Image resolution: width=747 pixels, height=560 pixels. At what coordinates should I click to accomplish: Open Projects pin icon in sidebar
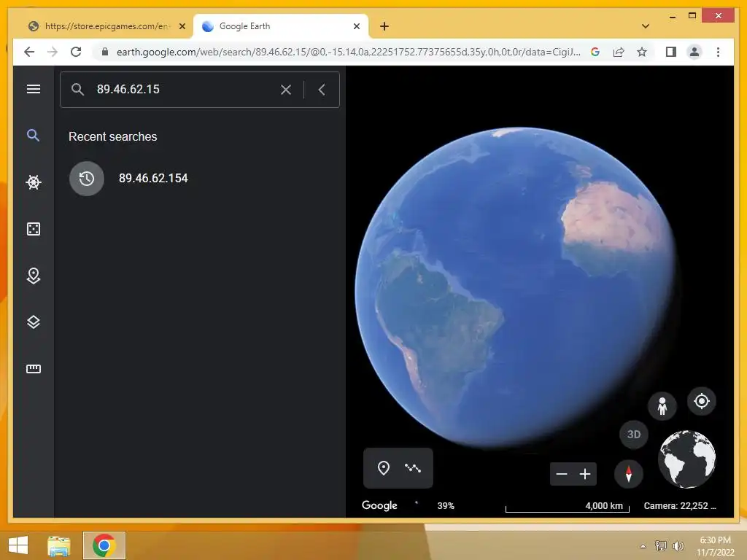(34, 276)
